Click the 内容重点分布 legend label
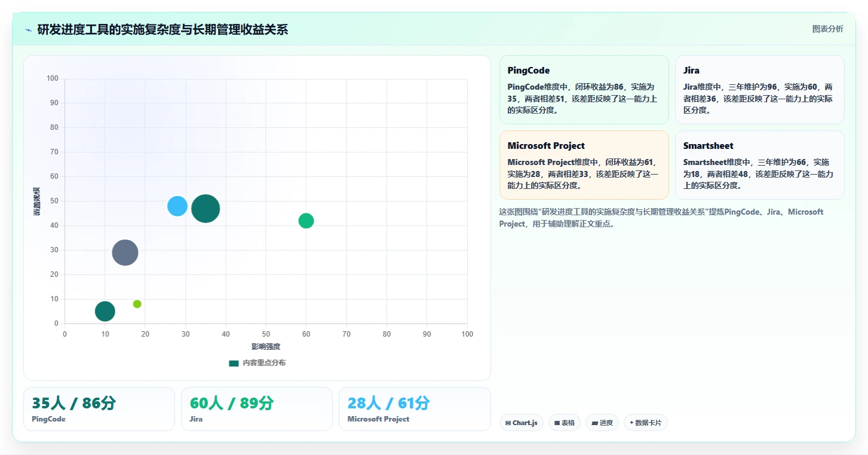Screen dimensions: 868x455 [264, 363]
